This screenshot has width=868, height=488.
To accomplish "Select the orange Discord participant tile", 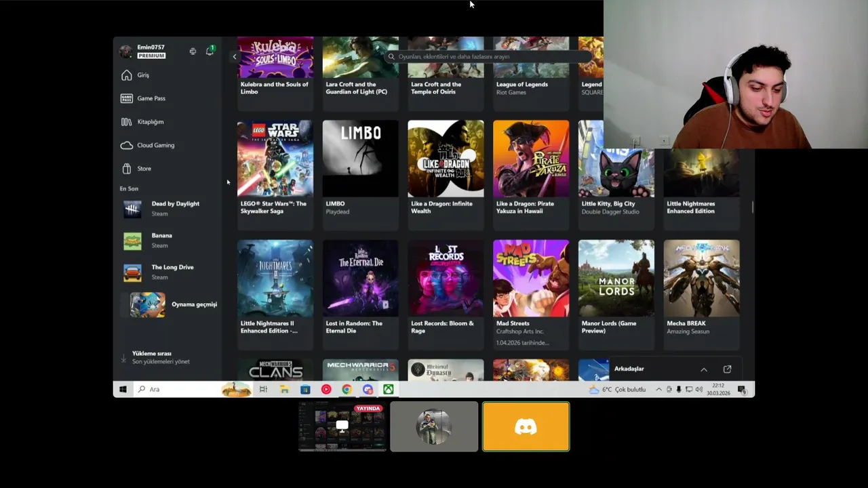I will point(526,426).
